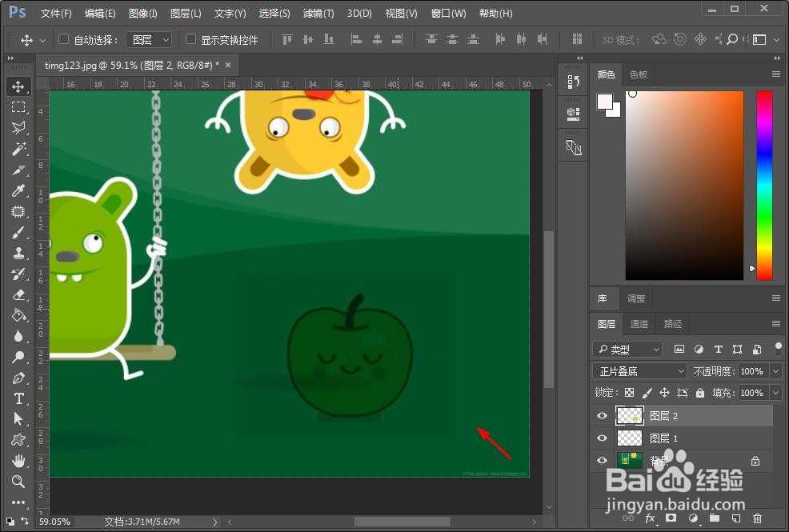Image resolution: width=789 pixels, height=532 pixels.
Task: Select the Polygonal Lasso tool
Action: coord(18,128)
